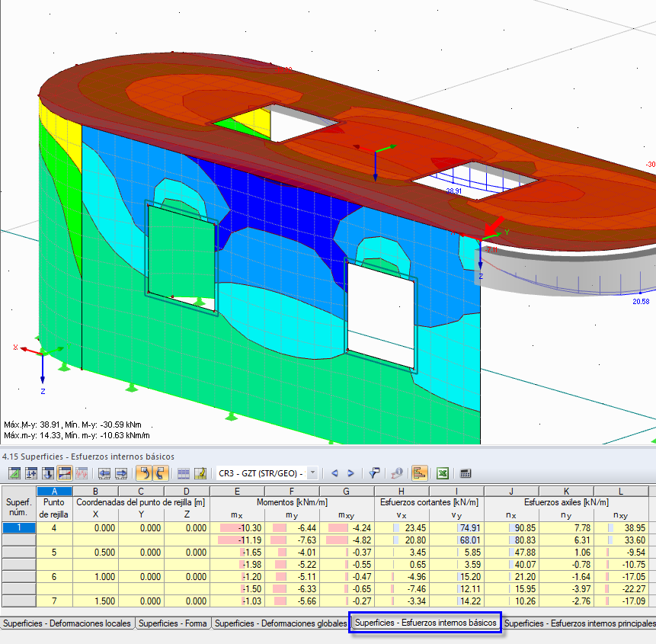Click the 20.58 value label in model

[x=641, y=301]
